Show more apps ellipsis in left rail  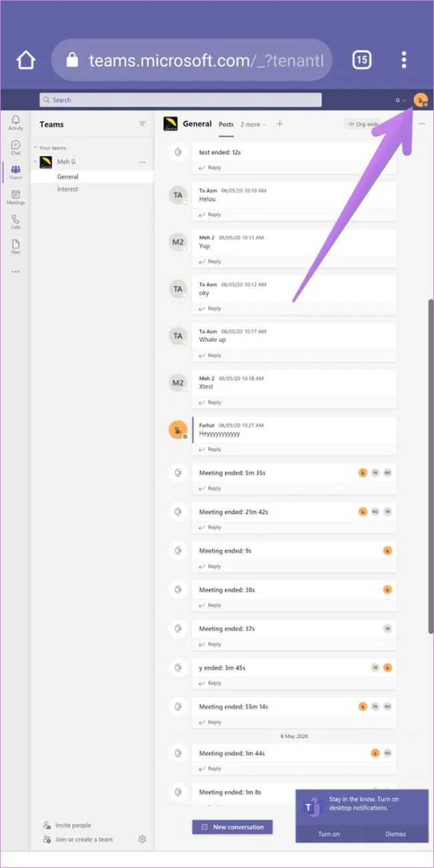tap(15, 272)
